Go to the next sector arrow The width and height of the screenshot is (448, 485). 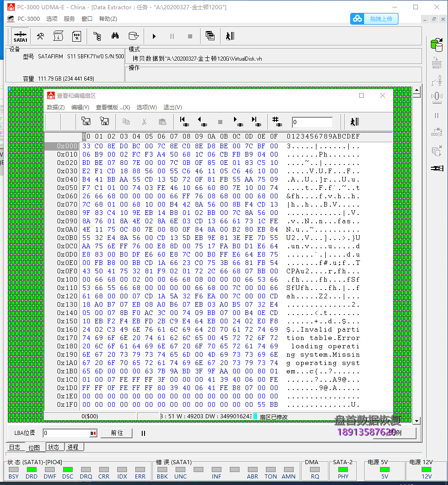238,121
